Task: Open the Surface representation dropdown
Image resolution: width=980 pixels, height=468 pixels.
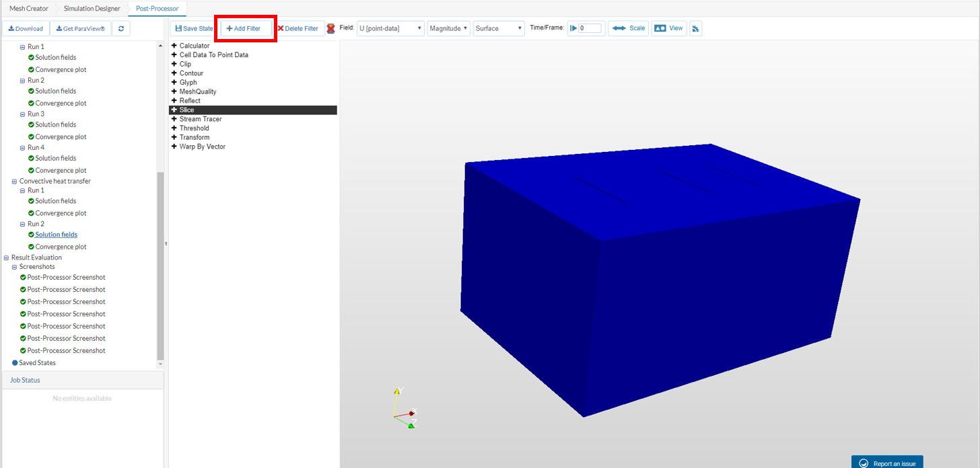Action: pyautogui.click(x=499, y=28)
